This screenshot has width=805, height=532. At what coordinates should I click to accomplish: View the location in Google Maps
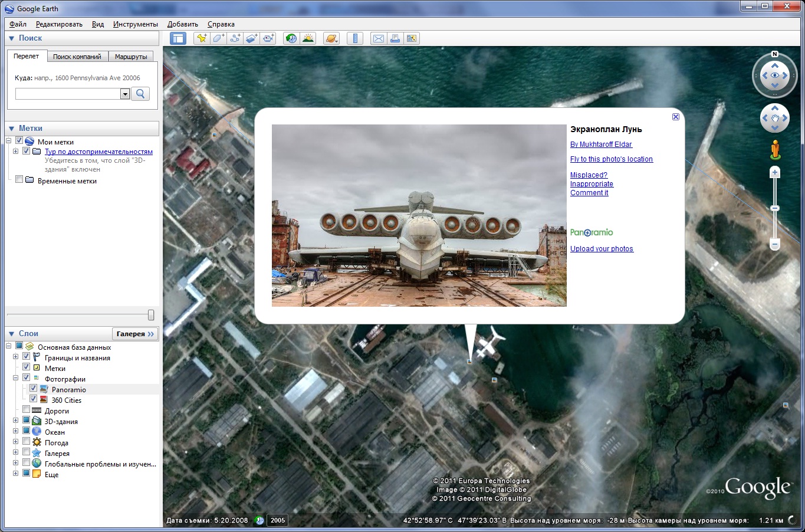[412, 38]
